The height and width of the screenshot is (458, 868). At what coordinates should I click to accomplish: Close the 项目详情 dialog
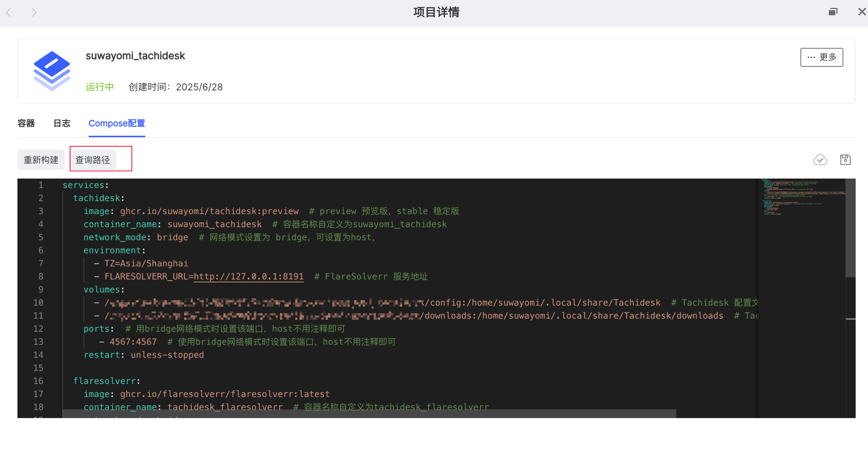coord(861,11)
